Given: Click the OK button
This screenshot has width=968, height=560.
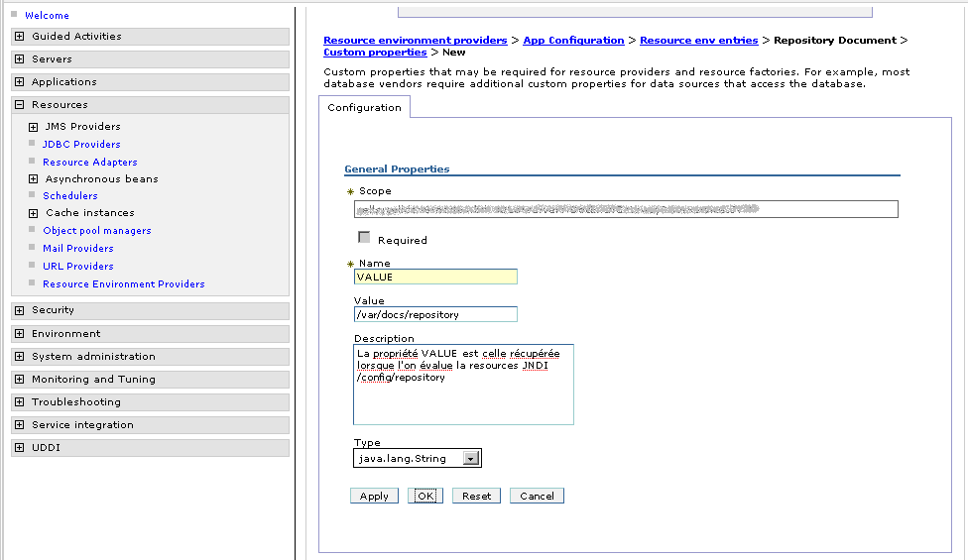Looking at the screenshot, I should 425,496.
